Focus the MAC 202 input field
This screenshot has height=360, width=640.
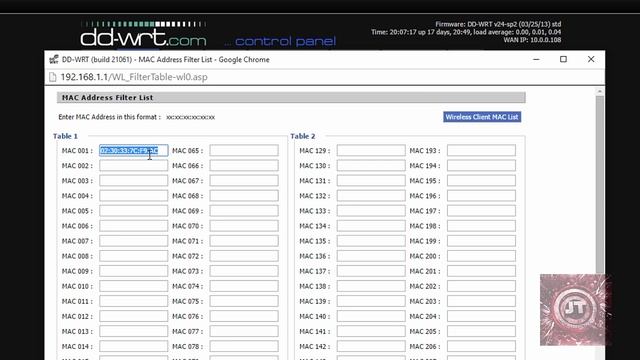point(481,287)
